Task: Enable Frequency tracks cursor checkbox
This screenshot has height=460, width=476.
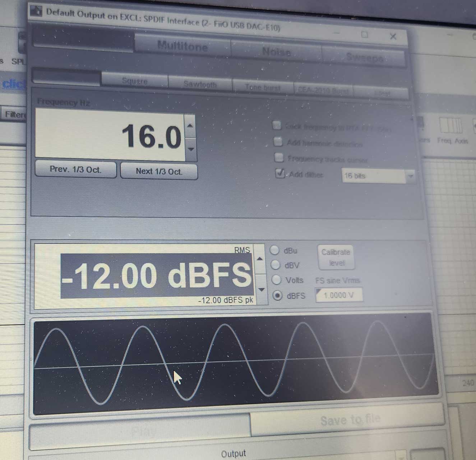Action: (x=279, y=157)
